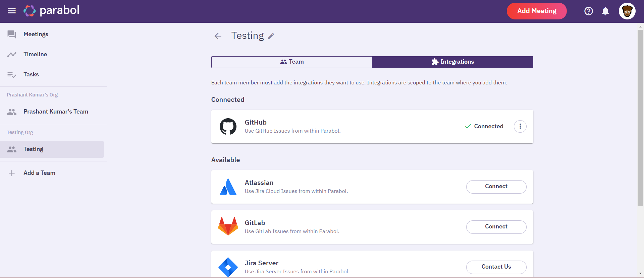Connect the Atlassian integration

496,187
